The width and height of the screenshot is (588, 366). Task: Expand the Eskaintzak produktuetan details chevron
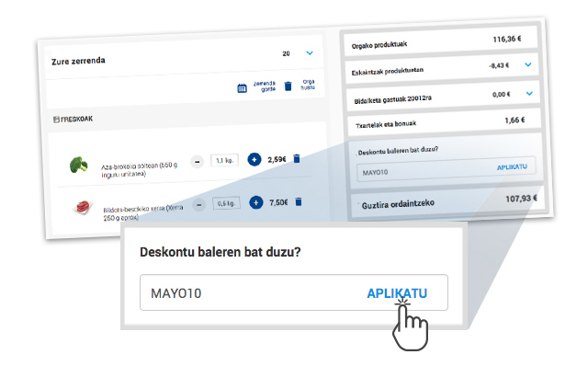pos(528,64)
